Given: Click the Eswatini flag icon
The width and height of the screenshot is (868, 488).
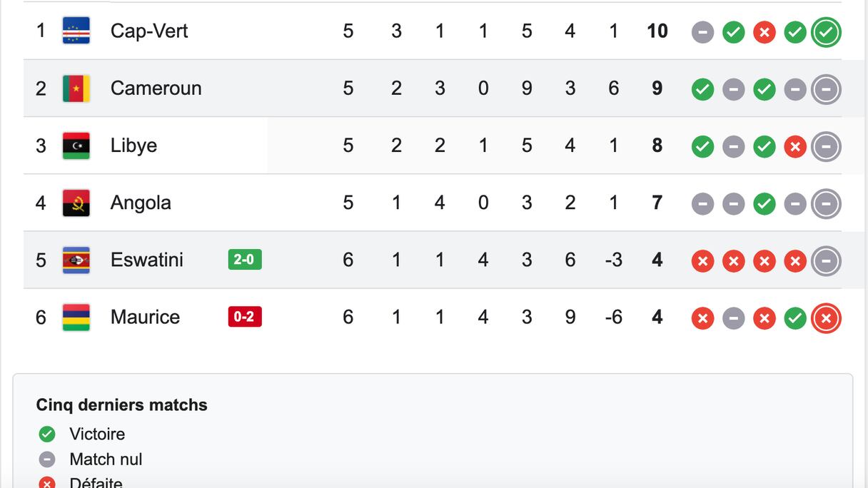Looking at the screenshot, I should 76,260.
